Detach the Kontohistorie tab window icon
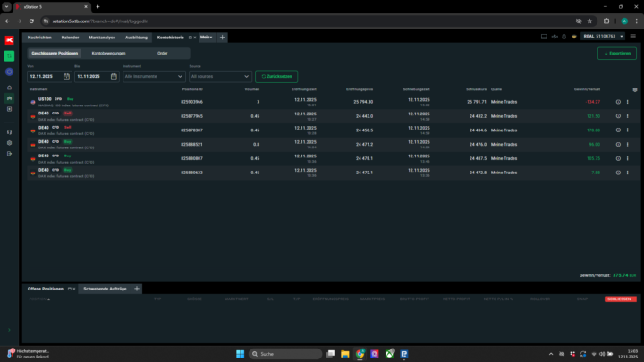Image resolution: width=644 pixels, height=362 pixels. tap(191, 38)
